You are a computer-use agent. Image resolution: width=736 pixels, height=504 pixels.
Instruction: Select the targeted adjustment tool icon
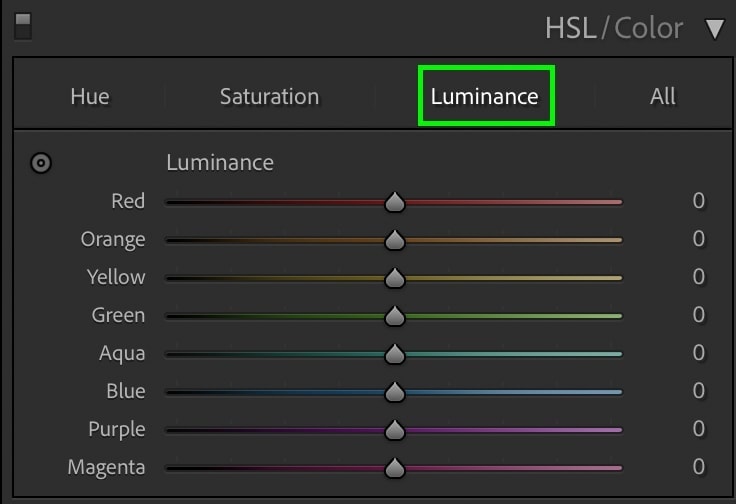(x=41, y=163)
